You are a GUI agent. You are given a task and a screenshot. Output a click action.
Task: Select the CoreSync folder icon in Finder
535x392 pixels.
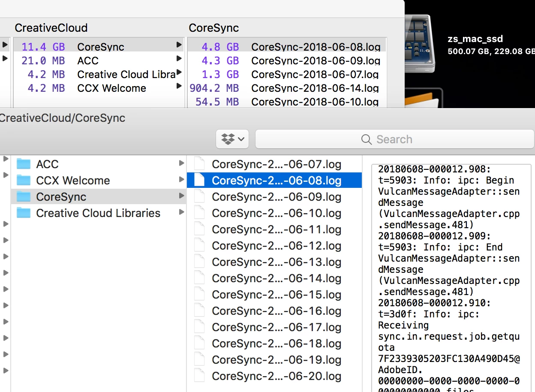point(24,196)
